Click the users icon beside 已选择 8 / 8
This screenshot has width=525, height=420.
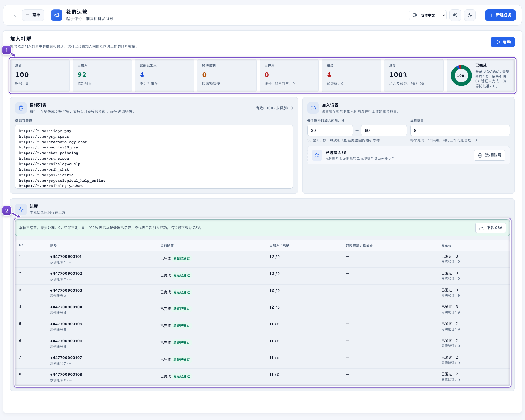coord(317,155)
